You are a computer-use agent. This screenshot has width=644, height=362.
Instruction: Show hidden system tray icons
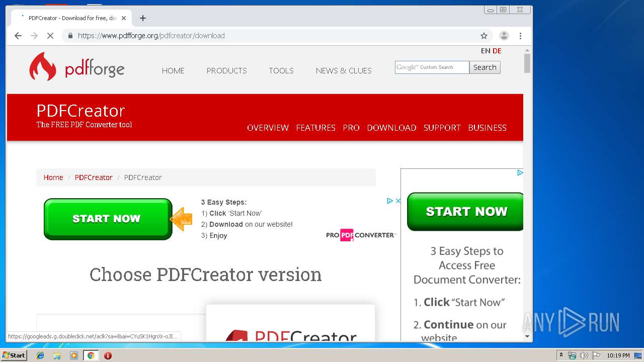coord(561,355)
